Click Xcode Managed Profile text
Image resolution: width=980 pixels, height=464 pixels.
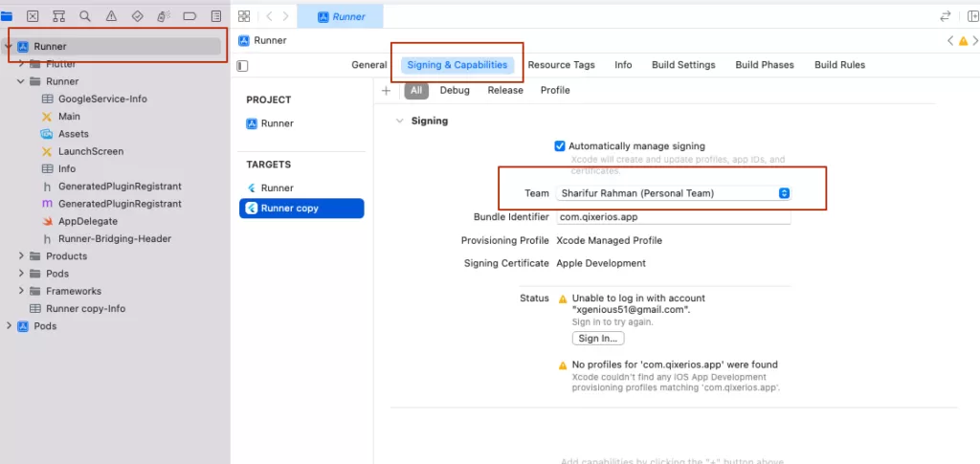[609, 240]
